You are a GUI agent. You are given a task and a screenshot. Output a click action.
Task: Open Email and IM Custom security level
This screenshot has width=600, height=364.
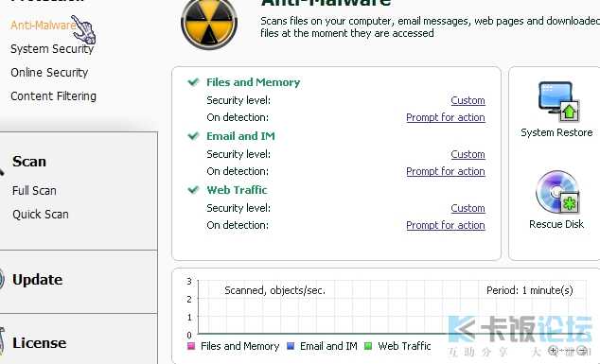[x=468, y=154]
